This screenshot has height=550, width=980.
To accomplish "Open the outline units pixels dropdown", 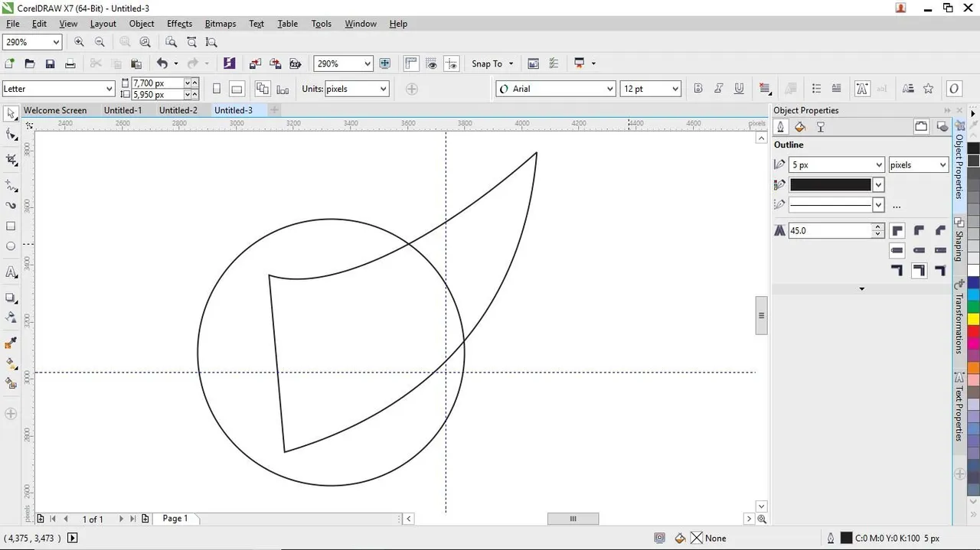I will (942, 164).
